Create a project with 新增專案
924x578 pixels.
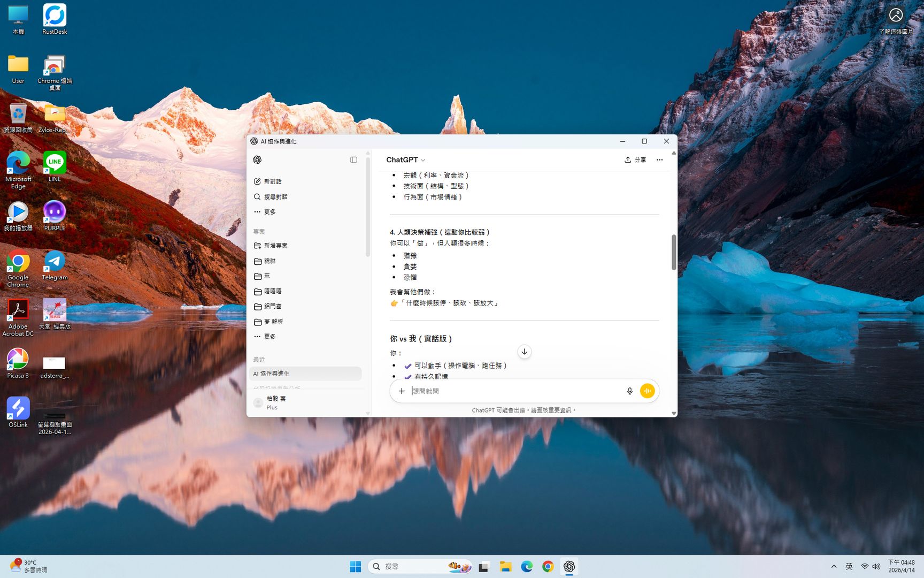tap(275, 246)
